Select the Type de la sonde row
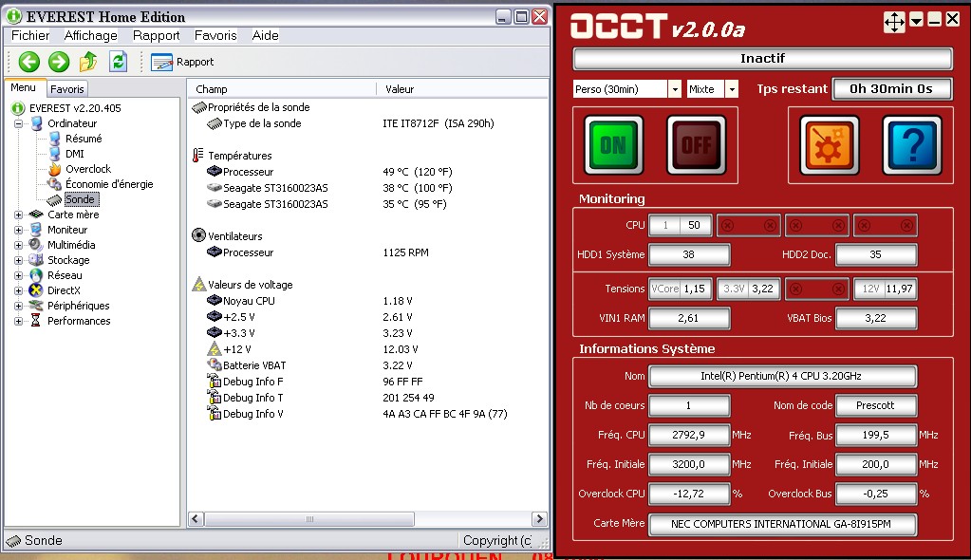The width and height of the screenshot is (971, 560). 368,124
